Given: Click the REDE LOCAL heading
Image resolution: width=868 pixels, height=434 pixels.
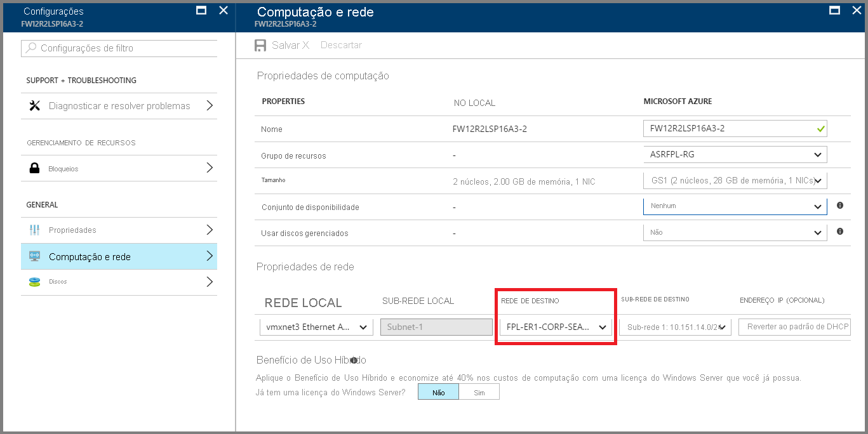Looking at the screenshot, I should [303, 303].
